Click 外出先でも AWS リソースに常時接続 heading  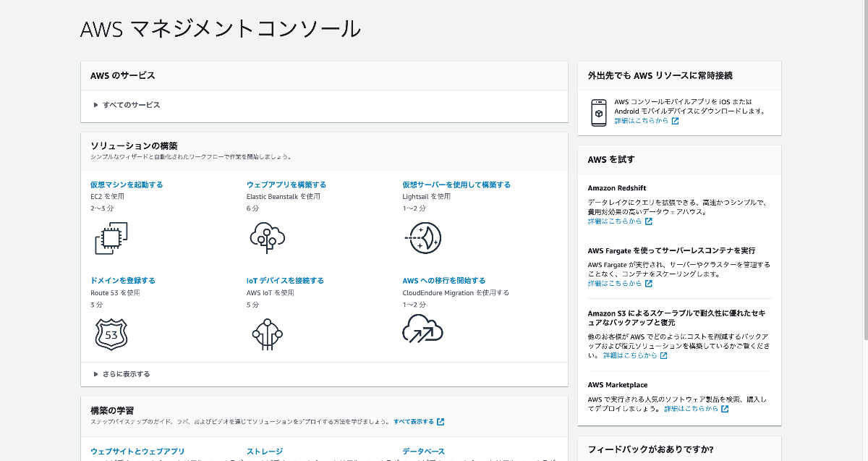[x=660, y=75]
